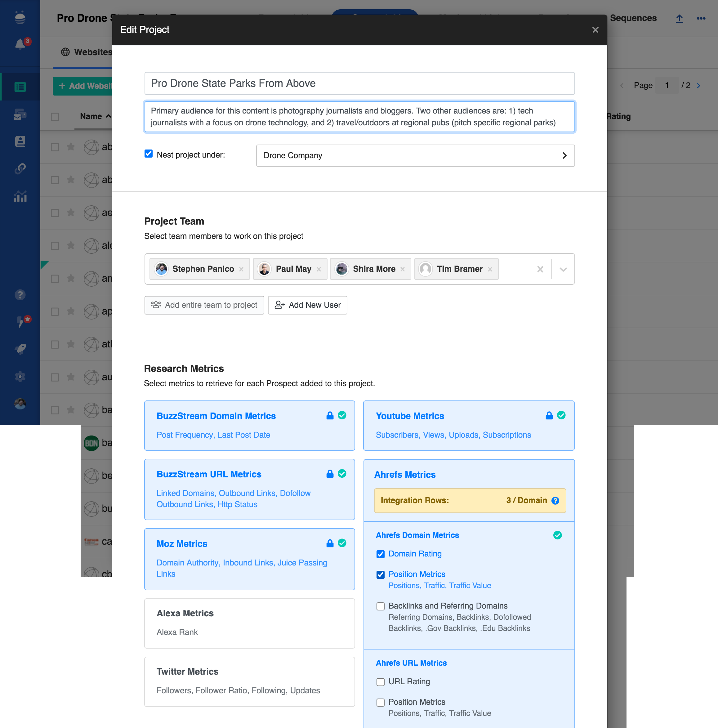Click the help question mark in sidebar
The height and width of the screenshot is (728, 718).
(20, 295)
